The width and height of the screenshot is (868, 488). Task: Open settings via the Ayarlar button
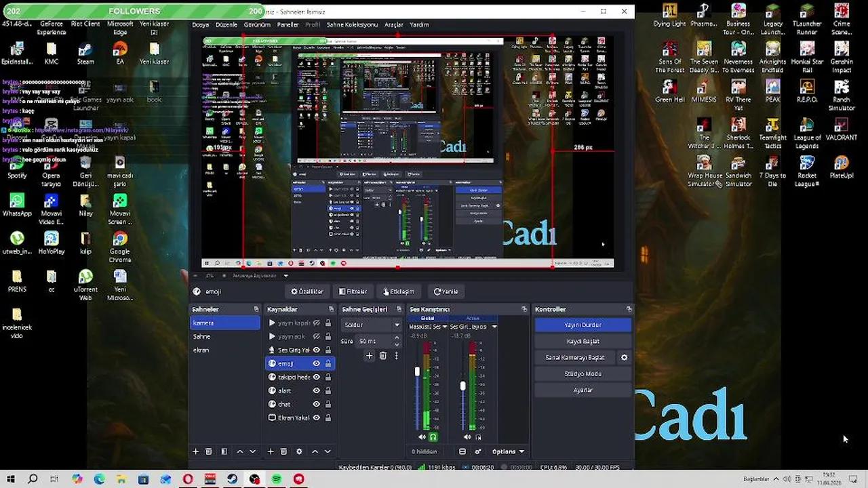582,390
